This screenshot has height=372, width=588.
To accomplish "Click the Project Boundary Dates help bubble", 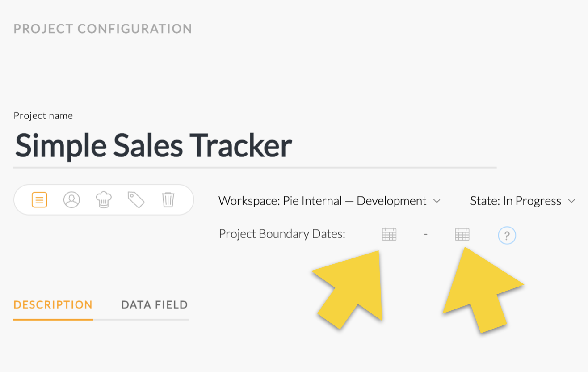I will tap(507, 235).
